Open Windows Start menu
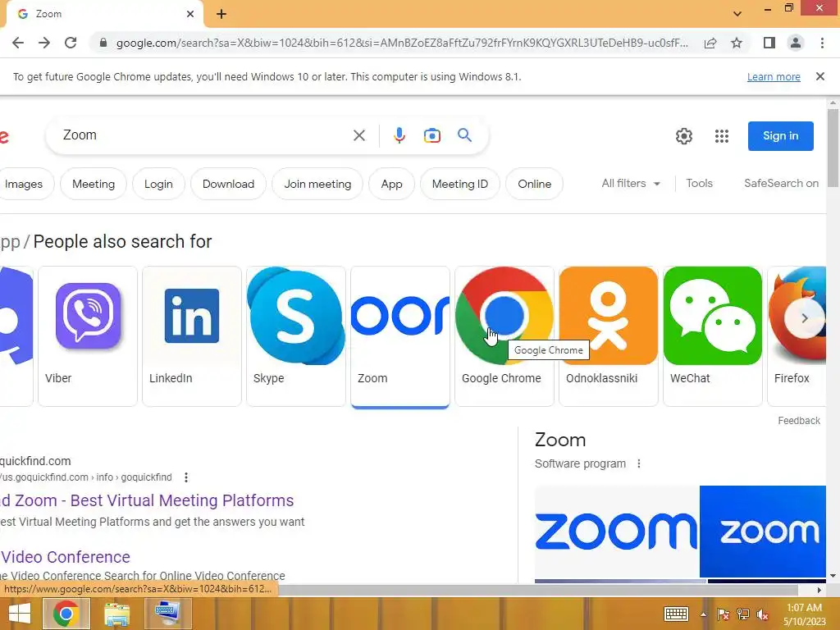 [20, 614]
